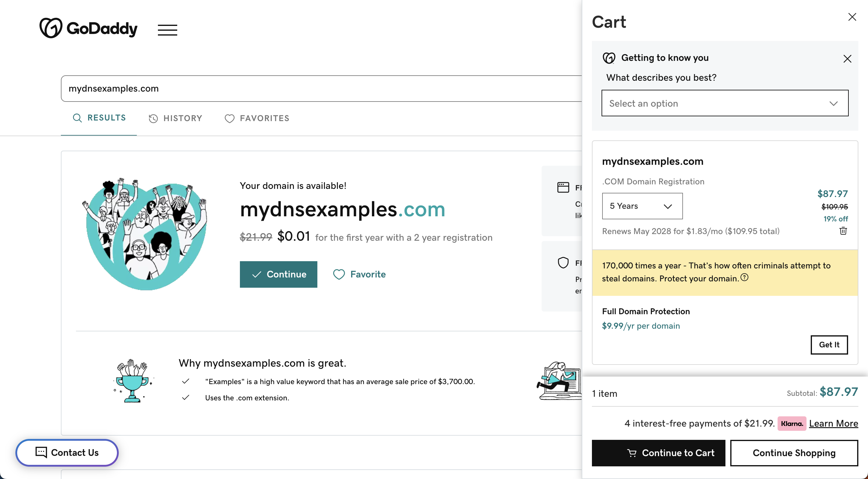Click Continue Shopping button
This screenshot has width=868, height=479.
point(794,453)
